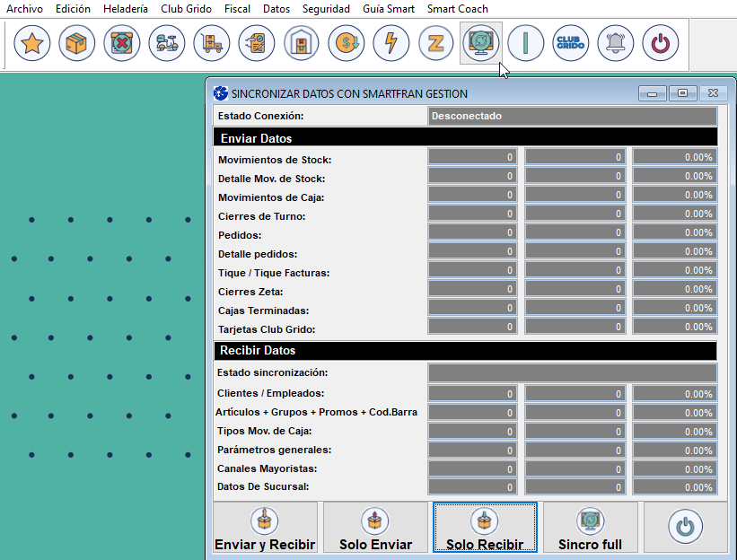Click the Recibir Datos section header
Screen dimensions: 737x560
pyautogui.click(x=465, y=350)
